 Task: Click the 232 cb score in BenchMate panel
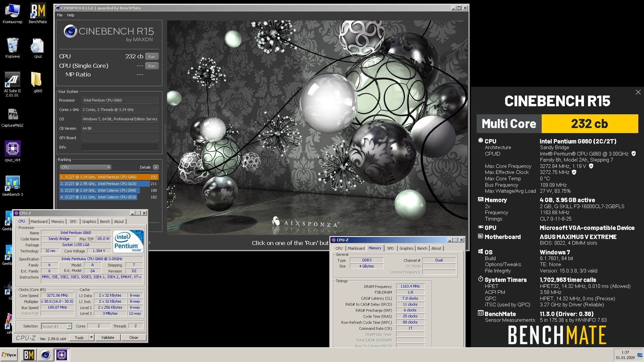pyautogui.click(x=590, y=124)
